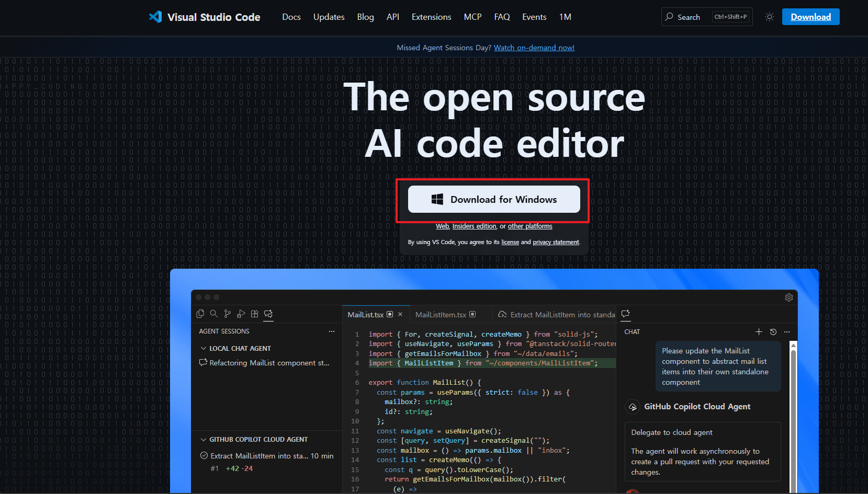Screen dimensions: 868x494
Task: Click the Delegate to cloud agent text
Action: (672, 432)
